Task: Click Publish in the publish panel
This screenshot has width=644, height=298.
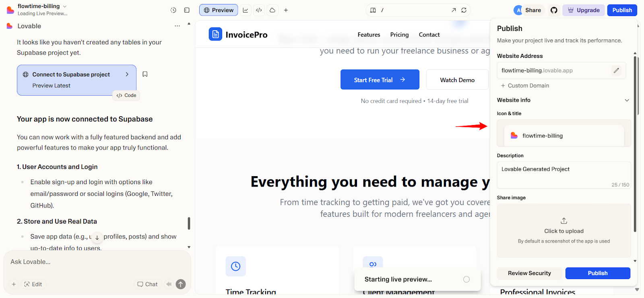Action: 598,273
